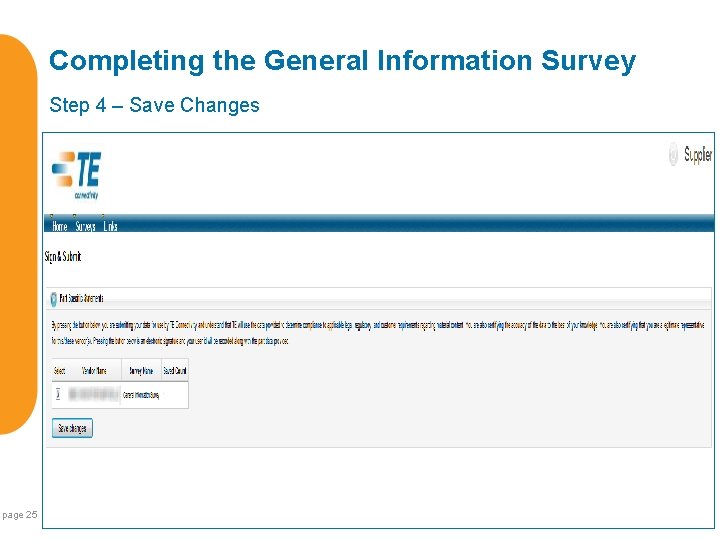The width and height of the screenshot is (720, 540).
Task: Sort by Survey Name column header
Action: point(139,370)
